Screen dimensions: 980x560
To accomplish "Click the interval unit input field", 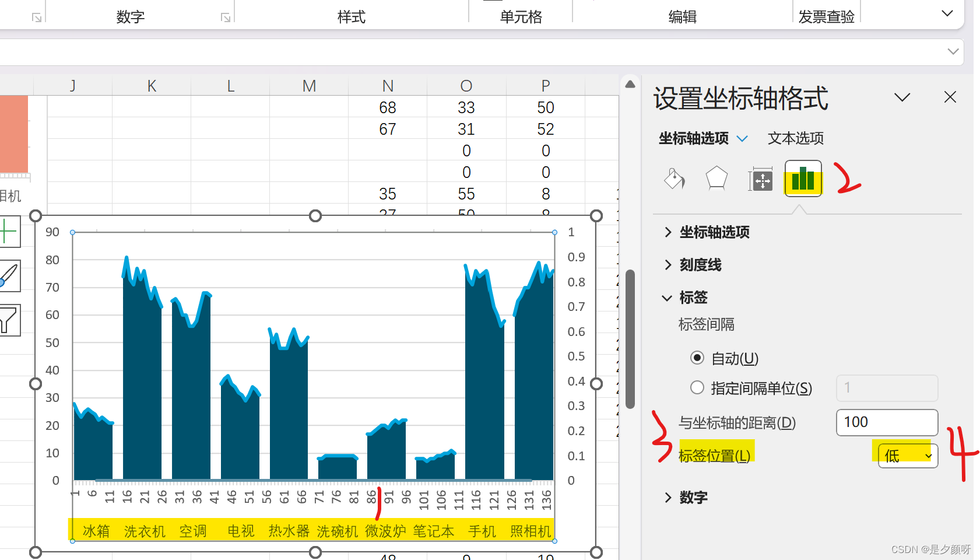I will (x=887, y=388).
